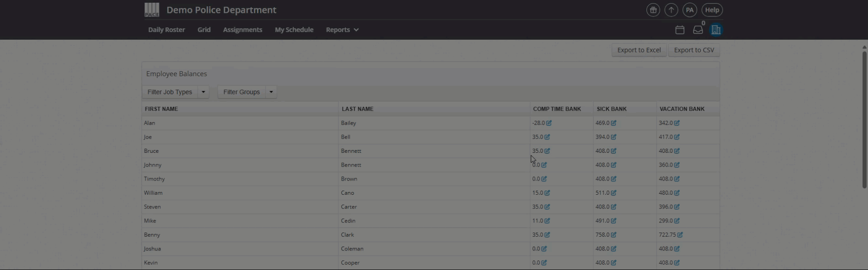Viewport: 868px width, 270px height.
Task: Click the PACE logo
Action: coord(152,10)
